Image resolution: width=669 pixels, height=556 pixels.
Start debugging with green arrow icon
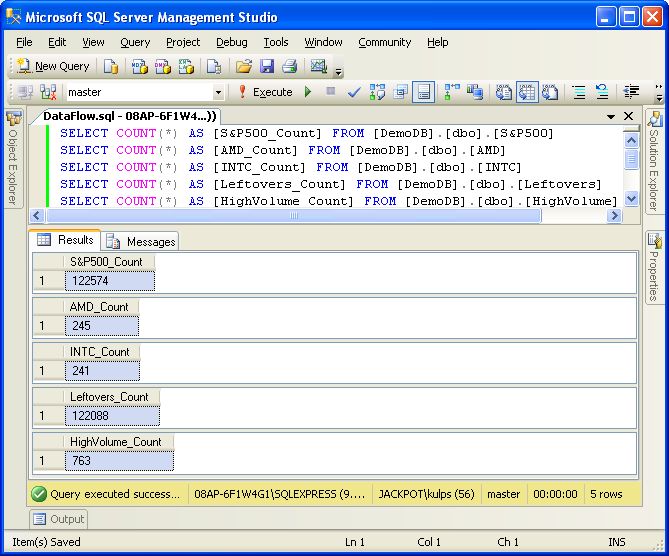(x=308, y=92)
